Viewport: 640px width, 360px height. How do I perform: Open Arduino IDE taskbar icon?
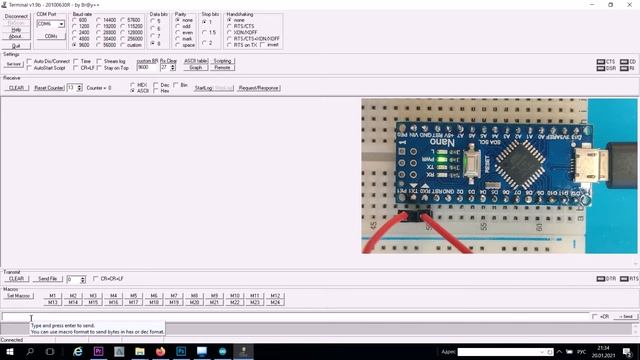click(222, 351)
